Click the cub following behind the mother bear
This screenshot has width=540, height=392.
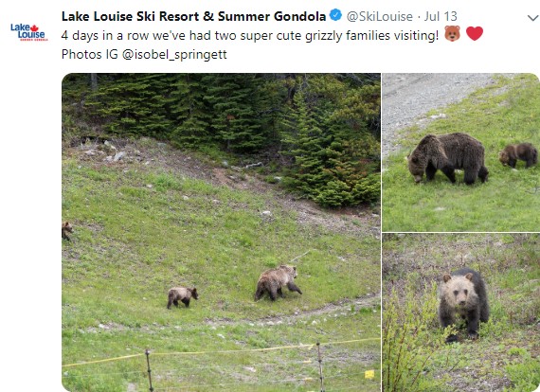tap(182, 297)
